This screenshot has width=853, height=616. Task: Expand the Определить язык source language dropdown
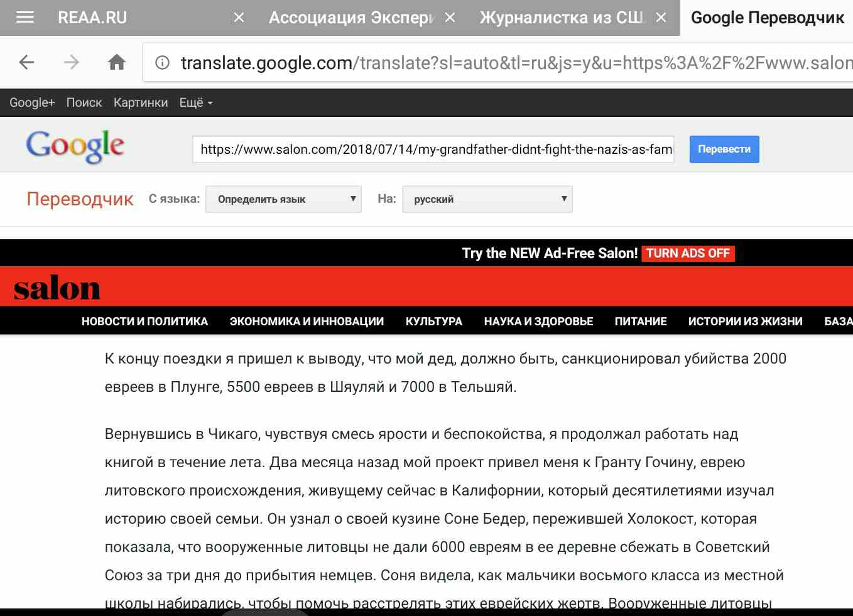pos(283,199)
